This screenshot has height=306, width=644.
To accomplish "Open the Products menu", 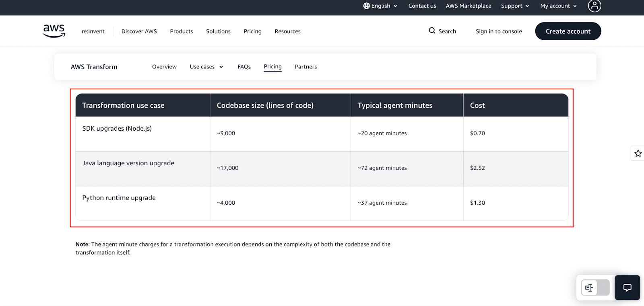I will (182, 31).
